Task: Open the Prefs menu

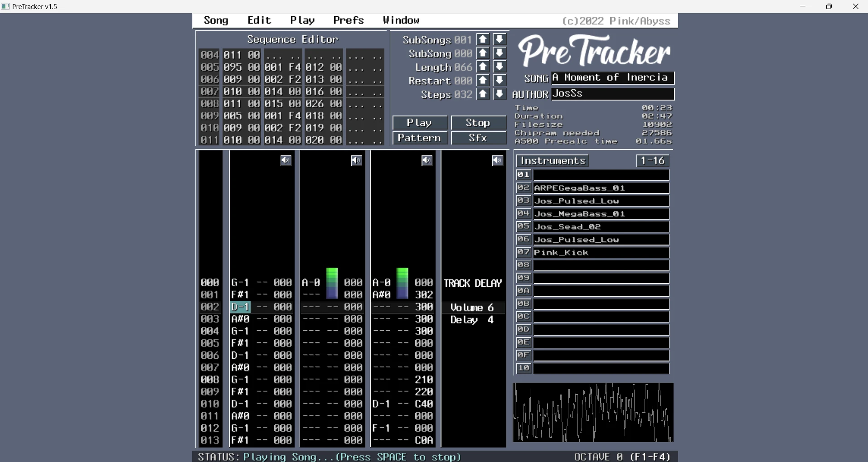Action: coord(348,20)
